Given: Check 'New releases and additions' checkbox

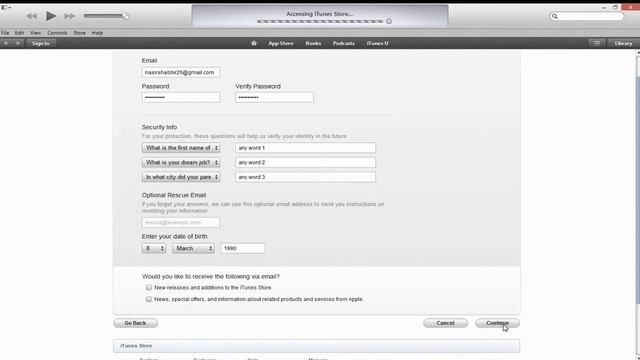Looking at the screenshot, I should 149,287.
